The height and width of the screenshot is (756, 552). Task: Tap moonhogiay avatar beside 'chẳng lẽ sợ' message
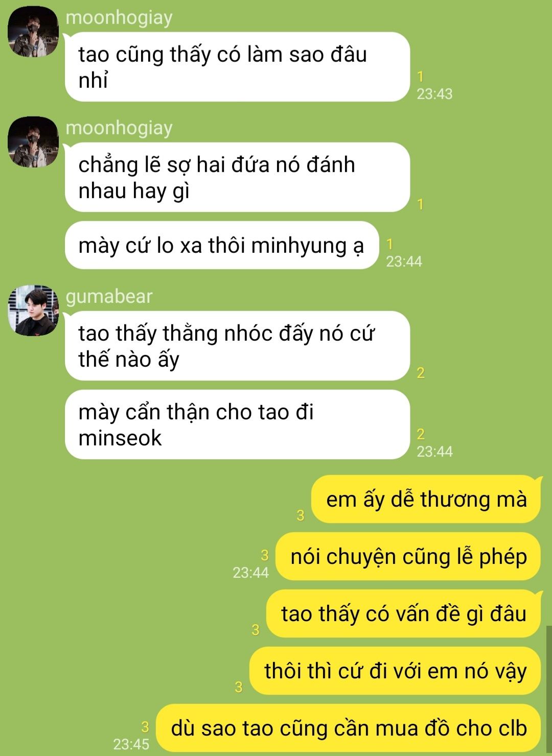33,142
